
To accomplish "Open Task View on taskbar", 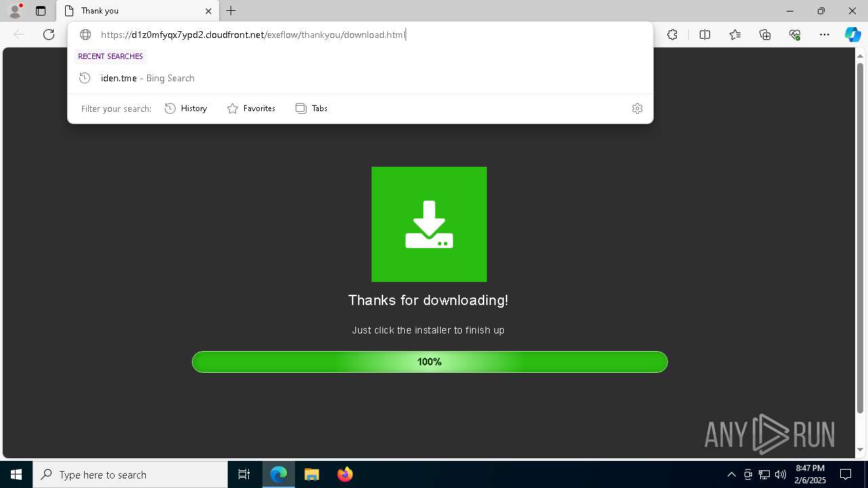I will (244, 474).
